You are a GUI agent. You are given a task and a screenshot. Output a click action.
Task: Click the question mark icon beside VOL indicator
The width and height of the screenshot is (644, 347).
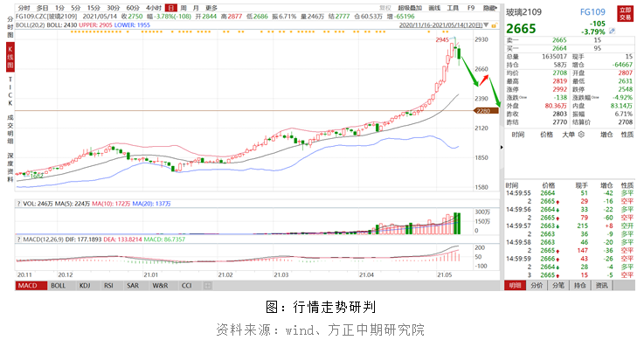[x=18, y=204]
